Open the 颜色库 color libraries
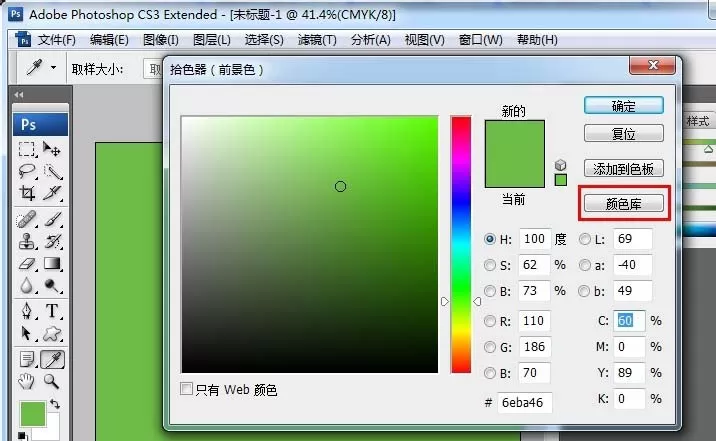The height and width of the screenshot is (441, 716). pos(624,203)
